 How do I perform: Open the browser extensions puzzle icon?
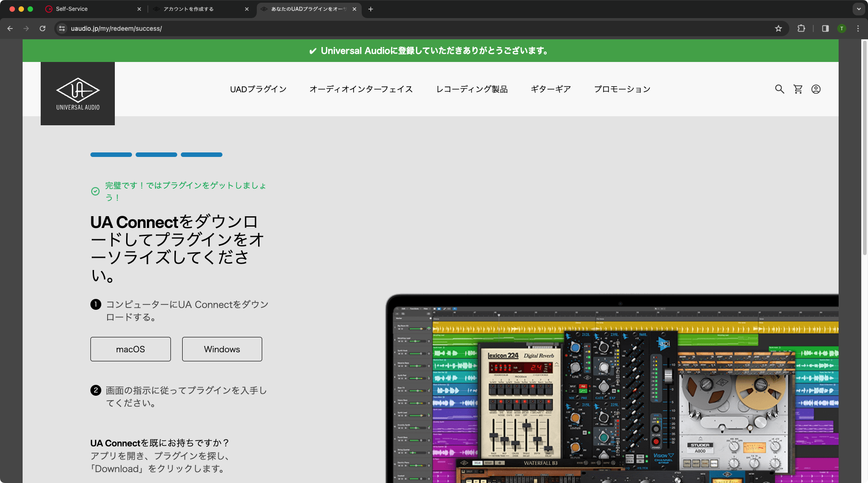(801, 28)
